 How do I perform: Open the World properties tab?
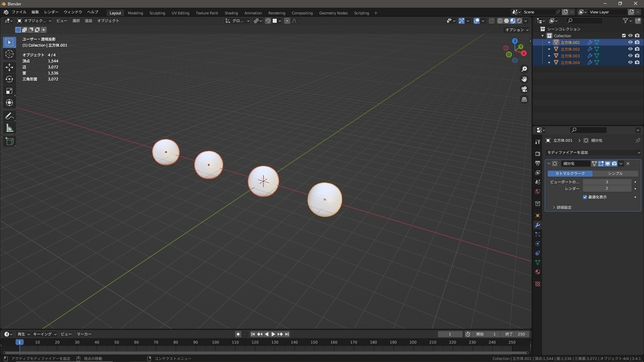537,191
